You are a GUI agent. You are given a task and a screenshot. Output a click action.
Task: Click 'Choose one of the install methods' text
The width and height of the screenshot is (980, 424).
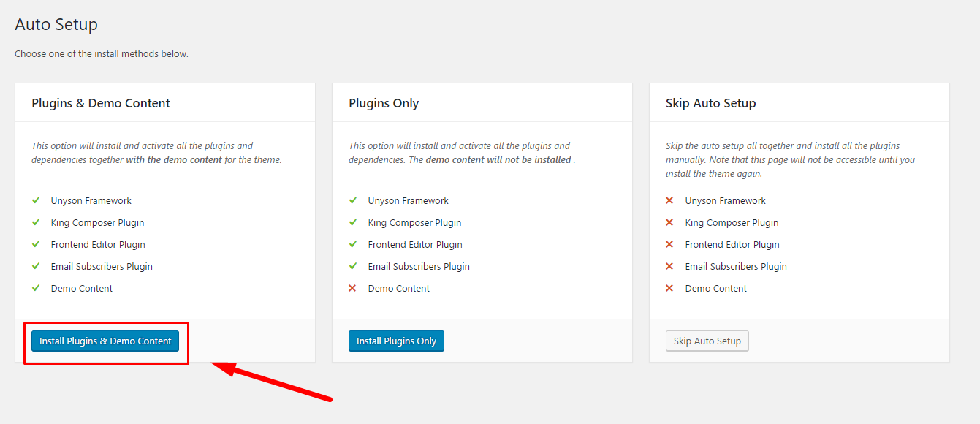click(x=102, y=54)
